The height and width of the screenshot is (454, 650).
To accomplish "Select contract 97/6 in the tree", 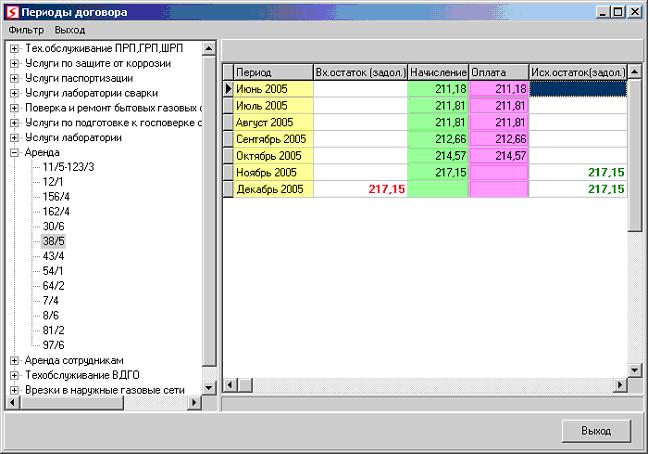I will click(53, 345).
